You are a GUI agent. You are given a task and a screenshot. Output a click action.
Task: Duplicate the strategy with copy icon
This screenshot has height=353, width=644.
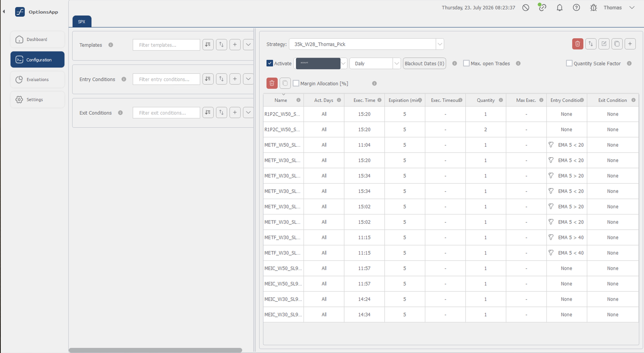pyautogui.click(x=617, y=44)
